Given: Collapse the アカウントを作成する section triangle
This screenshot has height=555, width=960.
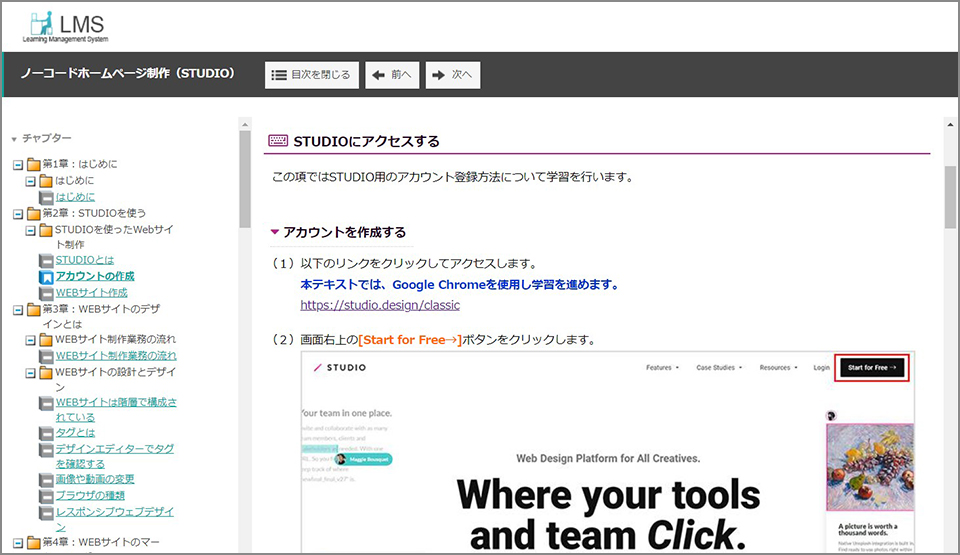Looking at the screenshot, I should tap(275, 232).
